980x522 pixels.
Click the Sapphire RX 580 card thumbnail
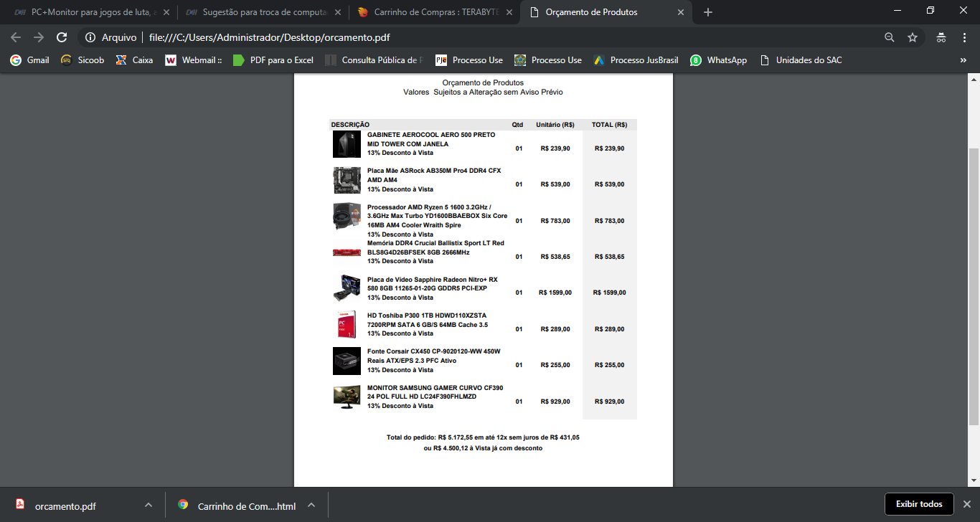pos(347,288)
